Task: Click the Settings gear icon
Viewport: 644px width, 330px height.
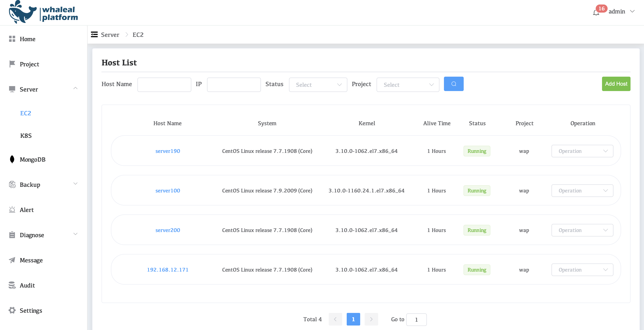Action: 12,310
